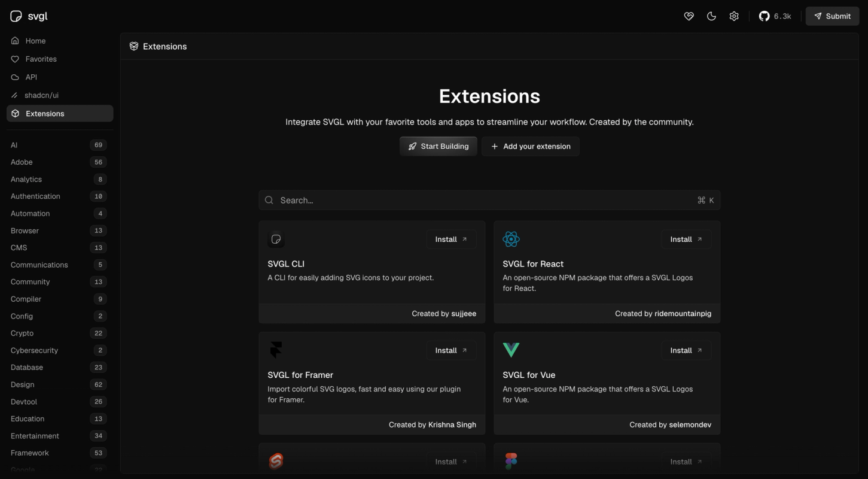Click the Submit button
This screenshot has height=479, width=868.
[x=832, y=16]
